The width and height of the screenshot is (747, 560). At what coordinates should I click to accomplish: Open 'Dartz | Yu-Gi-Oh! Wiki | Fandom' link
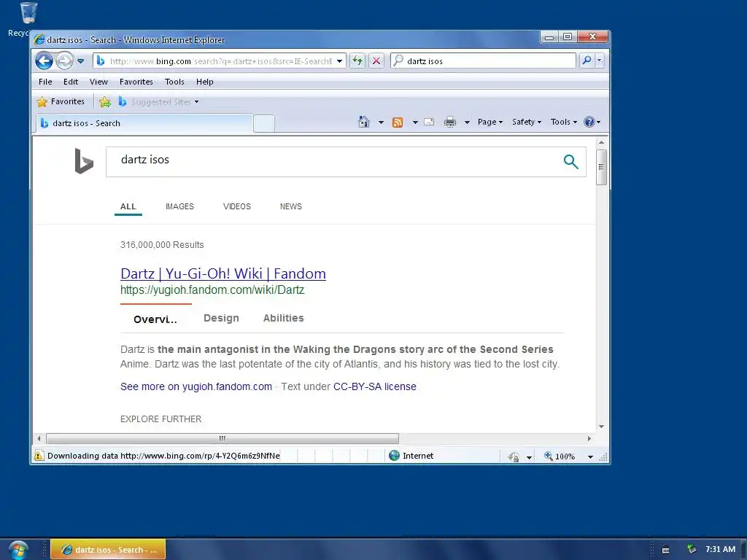tap(223, 273)
